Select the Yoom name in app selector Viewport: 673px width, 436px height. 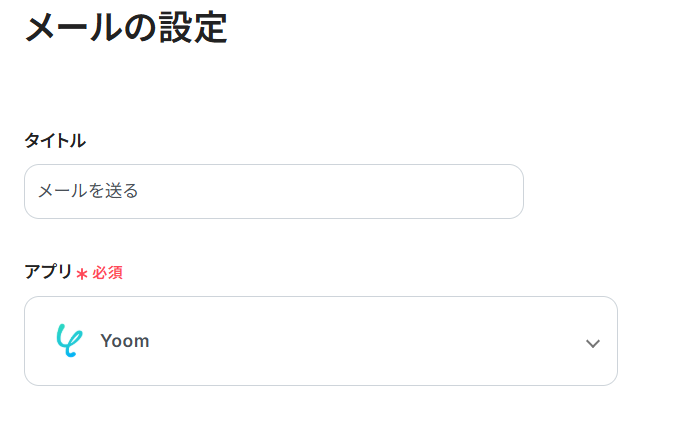125,341
